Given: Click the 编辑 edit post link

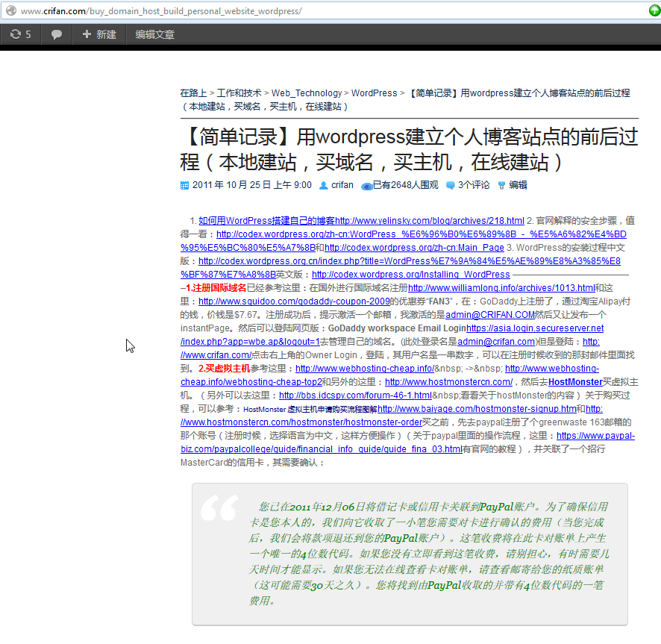Looking at the screenshot, I should click(x=518, y=185).
